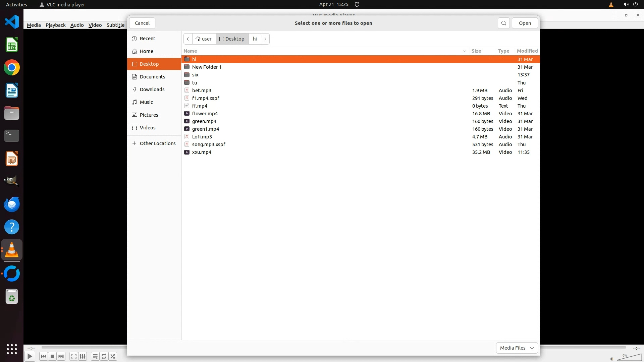This screenshot has width=644, height=362.
Task: Toggle loop mode button
Action: (x=104, y=356)
